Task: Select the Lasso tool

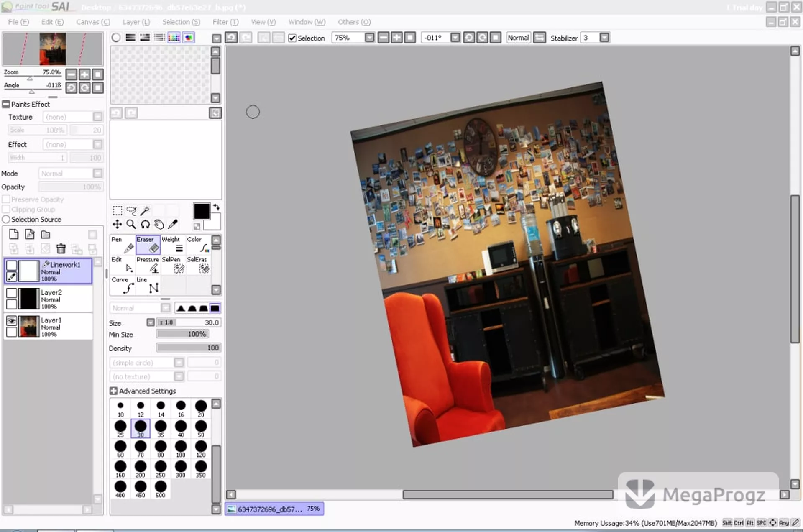Action: click(x=131, y=210)
